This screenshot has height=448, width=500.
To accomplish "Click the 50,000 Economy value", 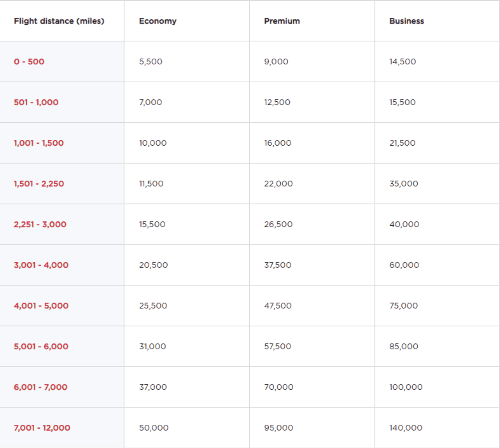I will pos(154,428).
